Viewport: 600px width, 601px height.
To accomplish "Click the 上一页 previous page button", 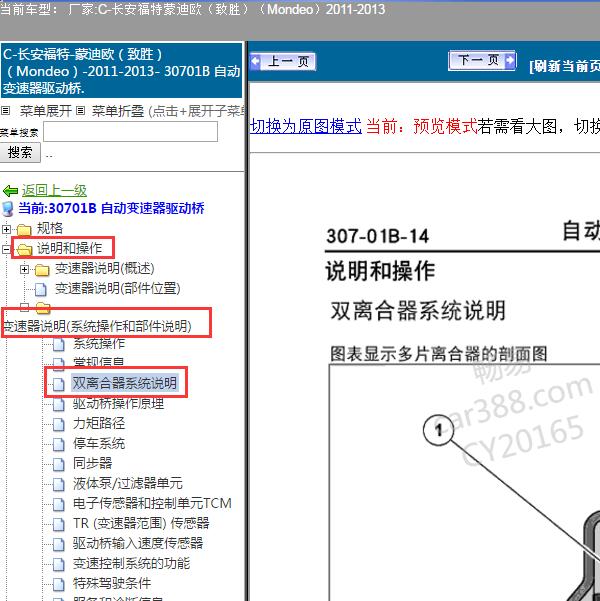I will 283,61.
